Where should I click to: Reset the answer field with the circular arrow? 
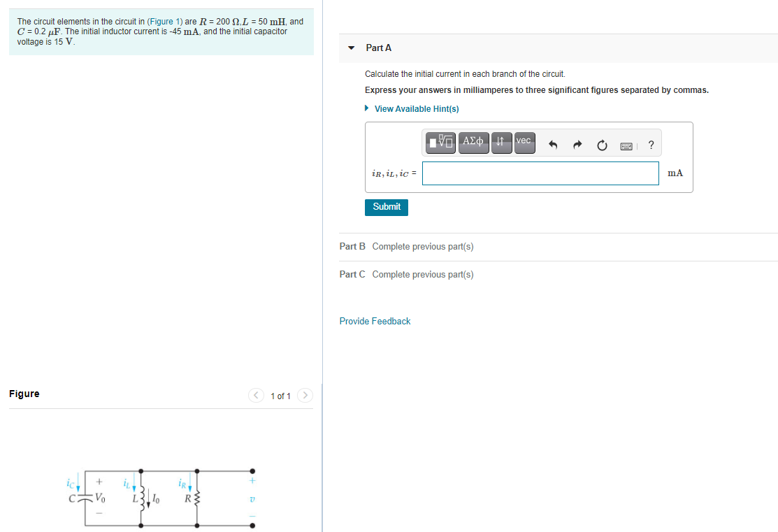click(x=602, y=145)
